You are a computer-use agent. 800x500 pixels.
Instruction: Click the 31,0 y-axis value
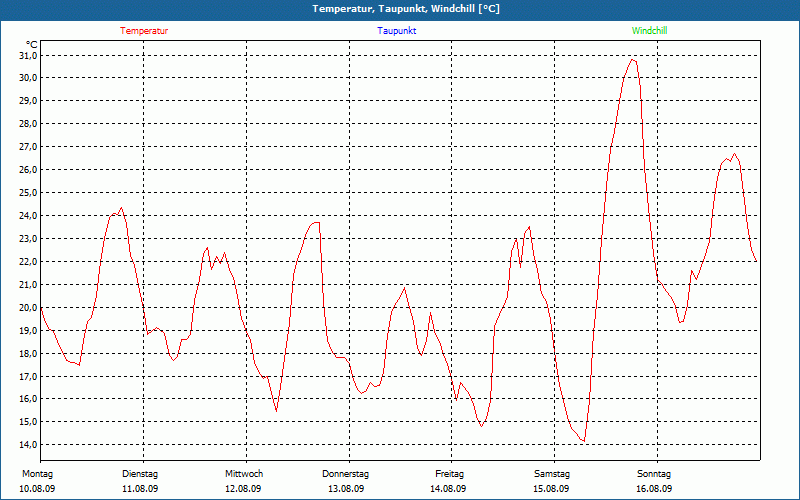point(29,55)
